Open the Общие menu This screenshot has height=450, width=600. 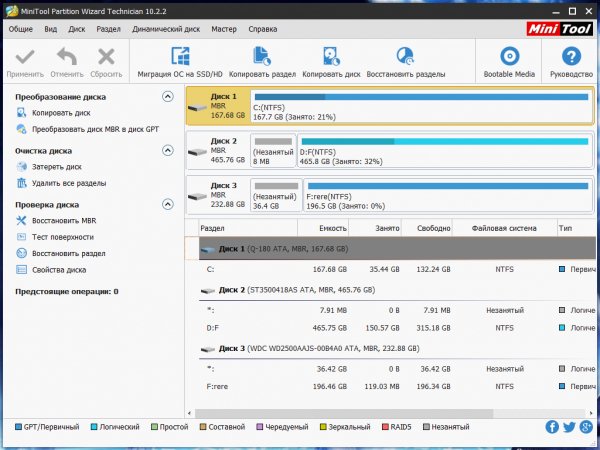pyautogui.click(x=21, y=29)
